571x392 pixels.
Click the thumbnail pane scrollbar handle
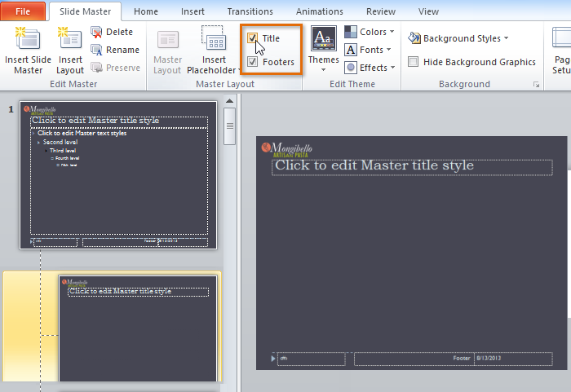click(x=229, y=126)
